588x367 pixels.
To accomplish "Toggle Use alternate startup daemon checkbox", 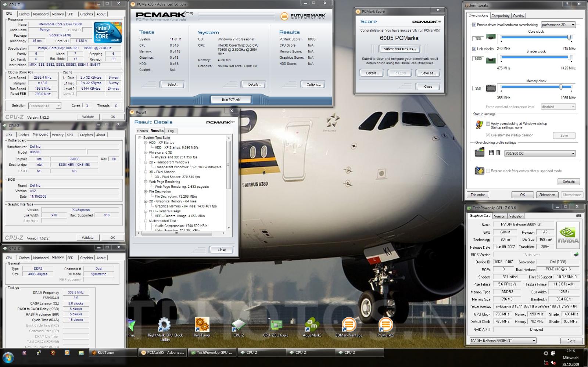I will (x=488, y=135).
